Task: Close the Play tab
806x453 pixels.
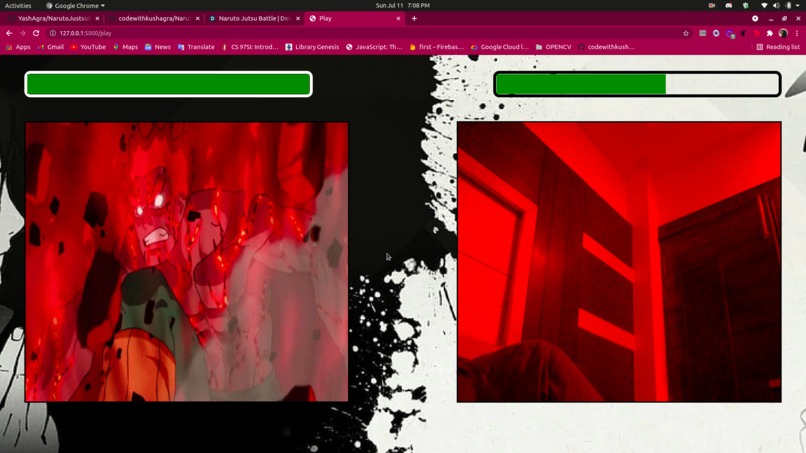Action: tap(398, 19)
